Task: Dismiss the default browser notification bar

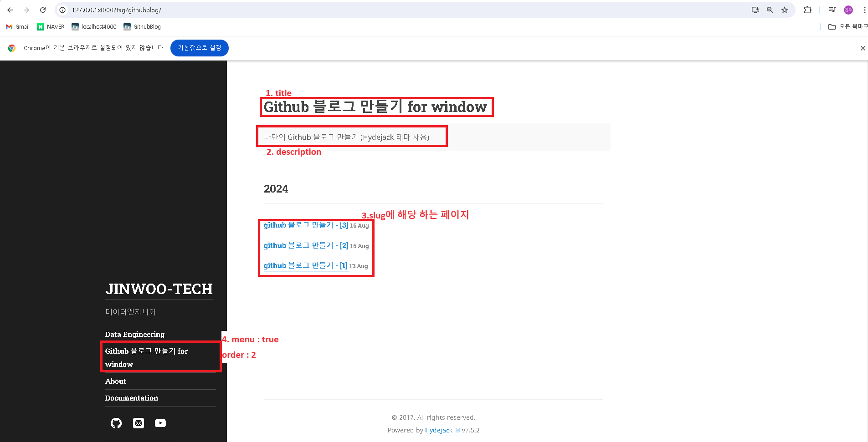Action: (x=863, y=48)
